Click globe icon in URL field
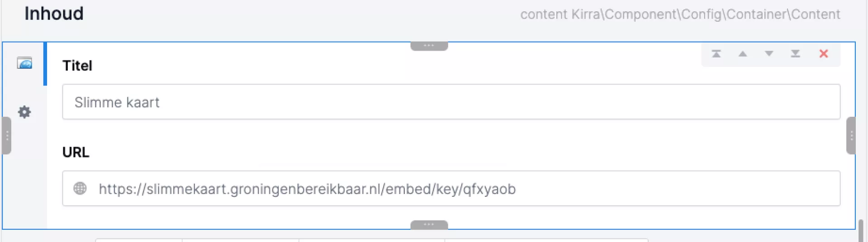Viewport: 868px width, 242px height. (x=80, y=188)
